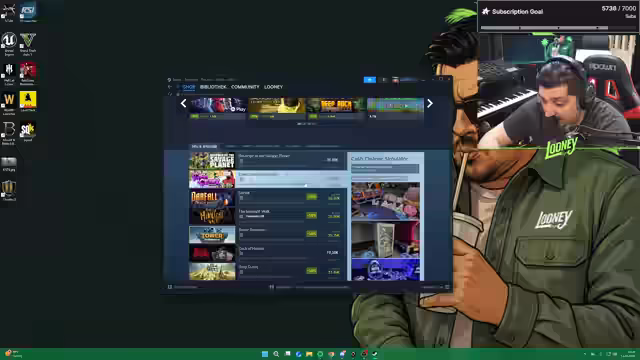This screenshot has height=360, width=640.
Task: Go back with Steam's back arrow
Action: click(x=170, y=87)
